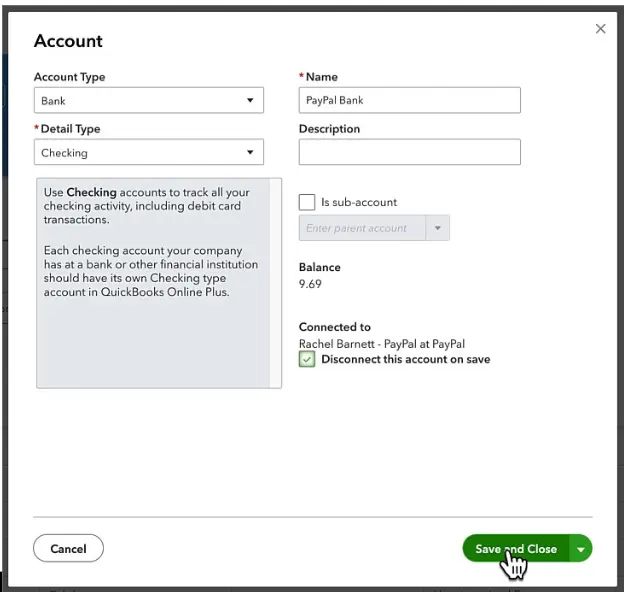Click the Enter parent account field

[x=362, y=228]
